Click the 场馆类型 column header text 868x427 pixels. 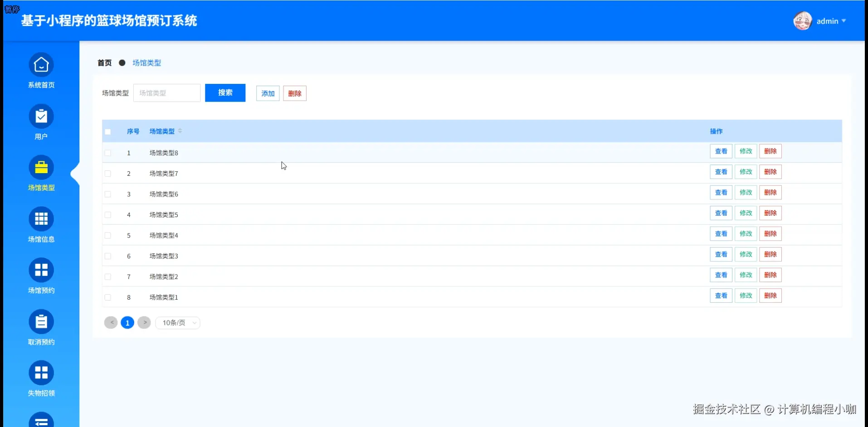tap(162, 131)
